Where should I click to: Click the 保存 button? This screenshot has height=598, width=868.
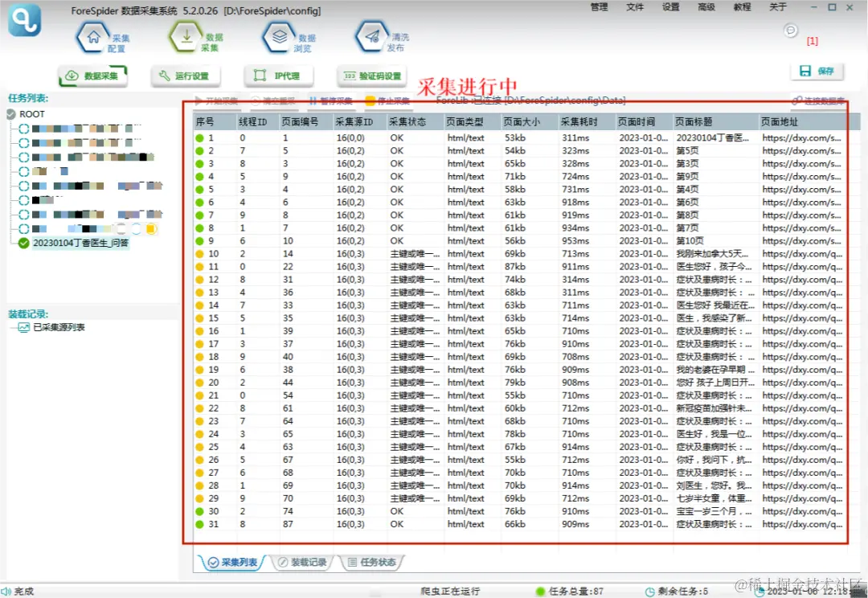click(x=817, y=71)
